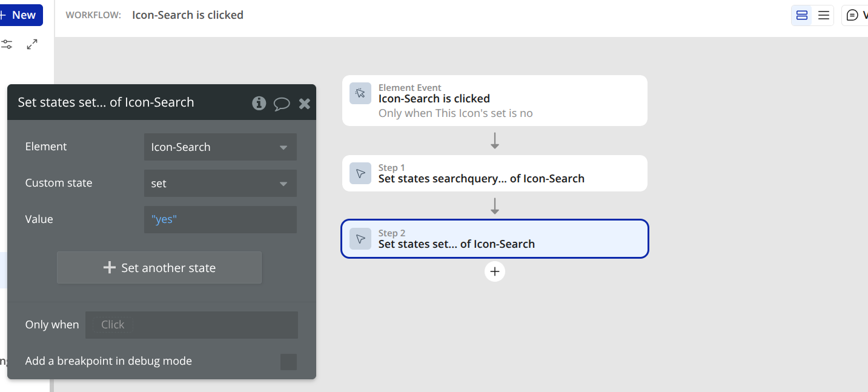Screen dimensions: 868x392
Task: Click the expand arrows icon in sidebar
Action: coord(32,44)
